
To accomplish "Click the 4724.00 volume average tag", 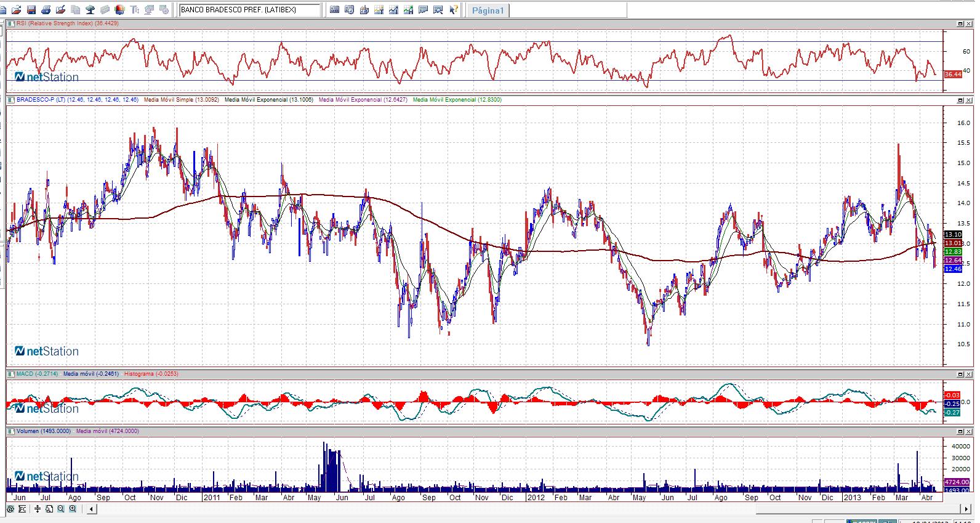I will pyautogui.click(x=956, y=482).
